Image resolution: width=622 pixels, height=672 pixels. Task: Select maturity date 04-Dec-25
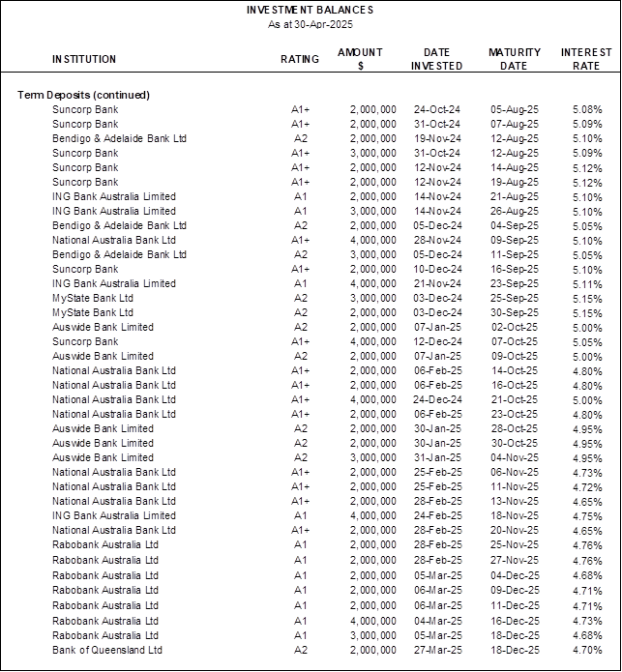pyautogui.click(x=515, y=576)
